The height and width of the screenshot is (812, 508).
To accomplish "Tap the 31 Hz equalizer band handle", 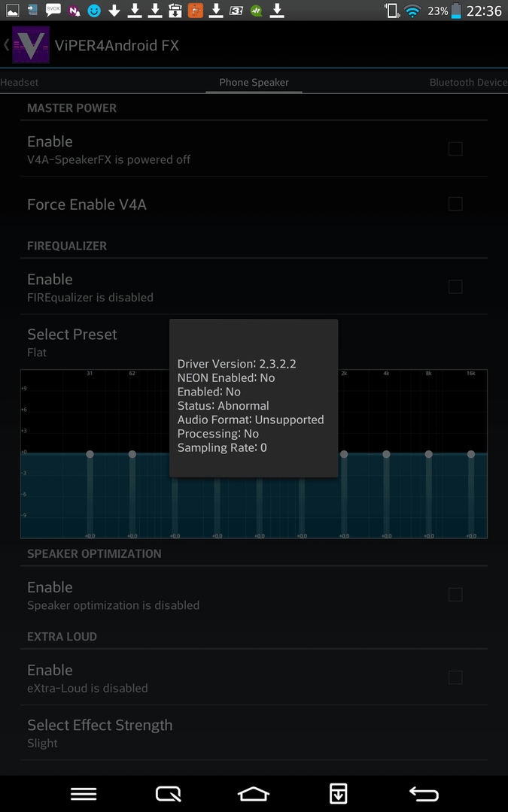I will (x=90, y=454).
